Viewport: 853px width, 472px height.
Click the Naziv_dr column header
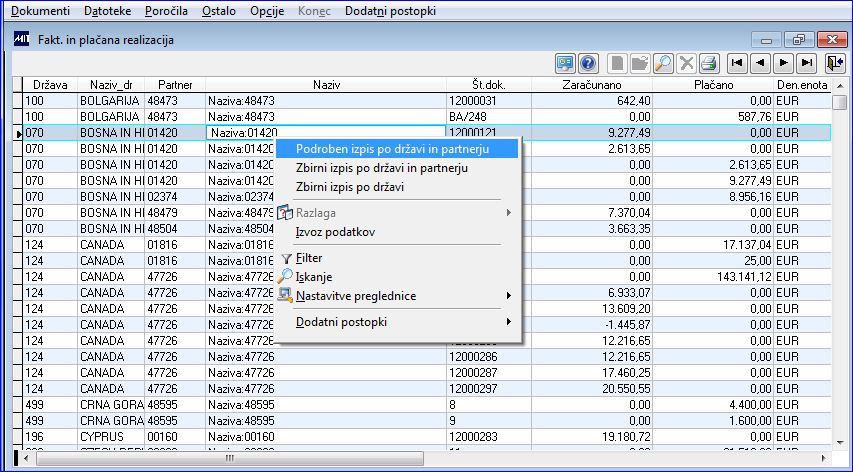(111, 85)
